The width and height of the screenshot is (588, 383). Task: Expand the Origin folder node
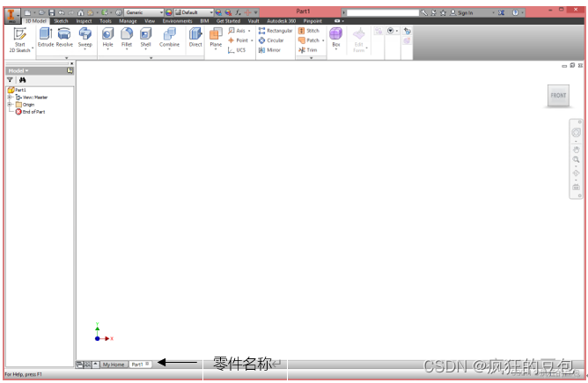(x=10, y=104)
